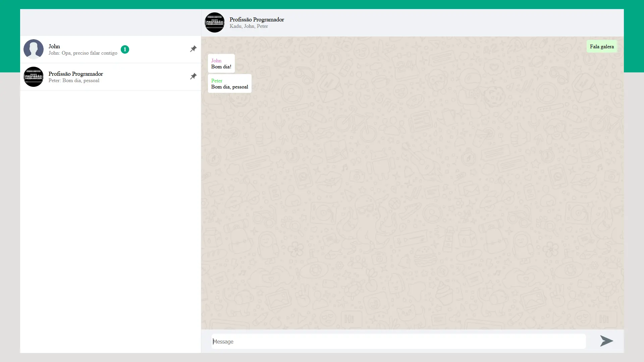The height and width of the screenshot is (362, 644).
Task: Select 'Peter: Bom dia, pessoal' preview text
Action: pos(74,80)
